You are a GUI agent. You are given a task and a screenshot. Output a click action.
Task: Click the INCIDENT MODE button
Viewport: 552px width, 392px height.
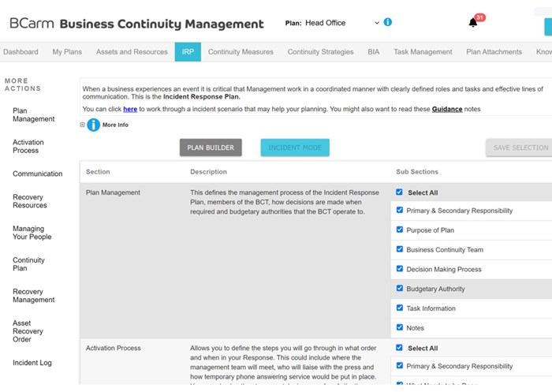click(x=295, y=147)
